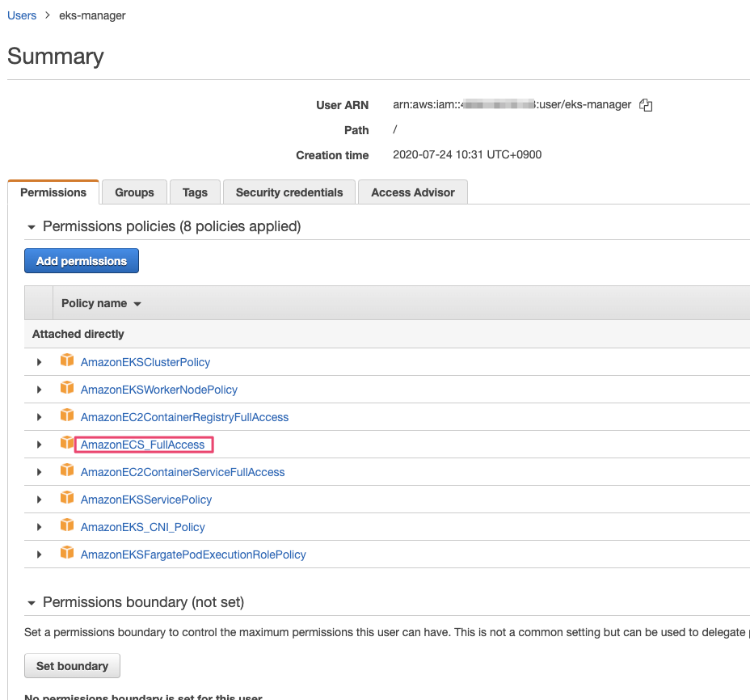Screen dimensions: 750x700
Task: Expand the AmazonEKS_CNI_Policy row
Action: (40, 527)
